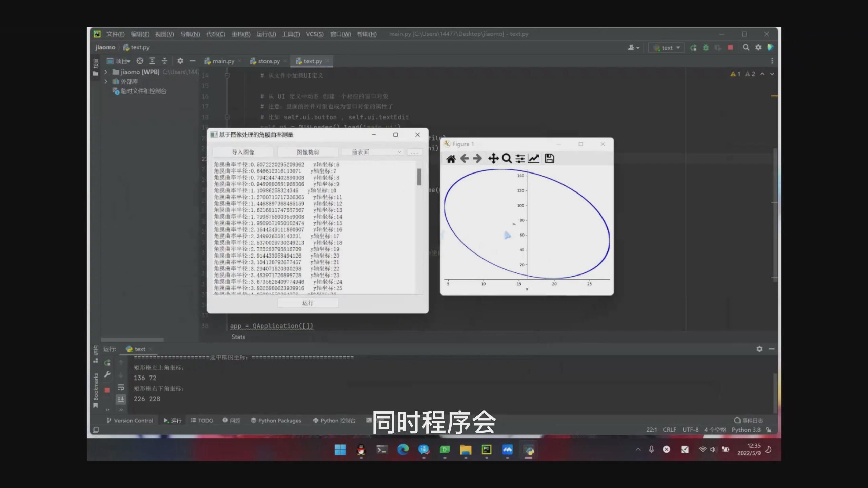The width and height of the screenshot is (868, 488).
Task: Click the results list vertical scrollbar thumb
Action: click(x=419, y=177)
